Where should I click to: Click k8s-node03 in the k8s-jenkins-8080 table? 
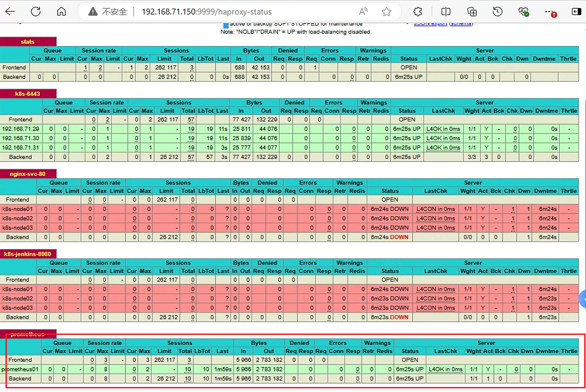point(17,307)
